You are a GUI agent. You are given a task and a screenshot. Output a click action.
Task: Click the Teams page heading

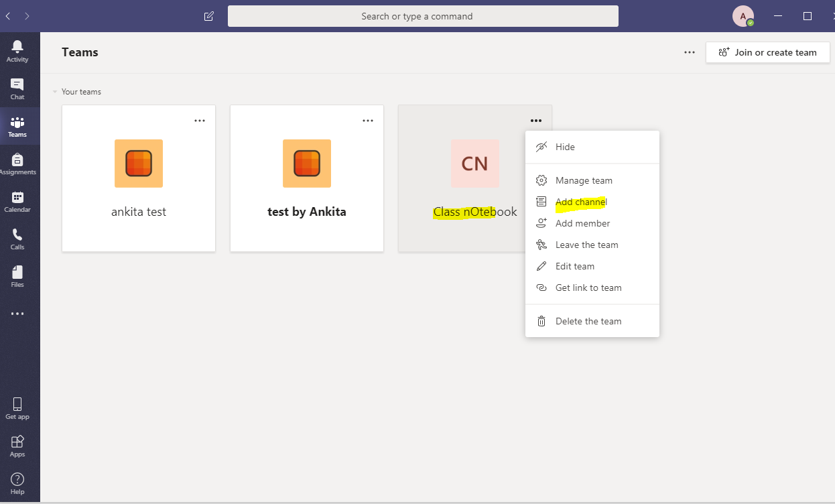point(80,52)
